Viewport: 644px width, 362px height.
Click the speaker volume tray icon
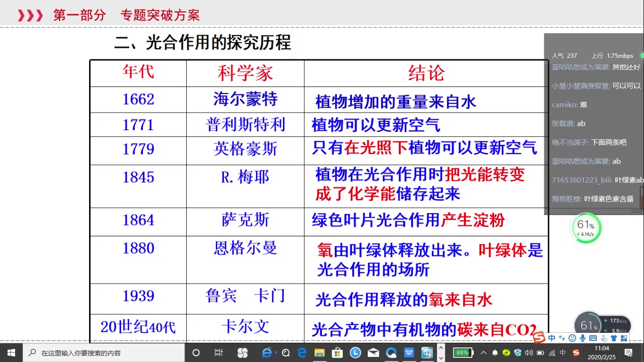[529, 352]
